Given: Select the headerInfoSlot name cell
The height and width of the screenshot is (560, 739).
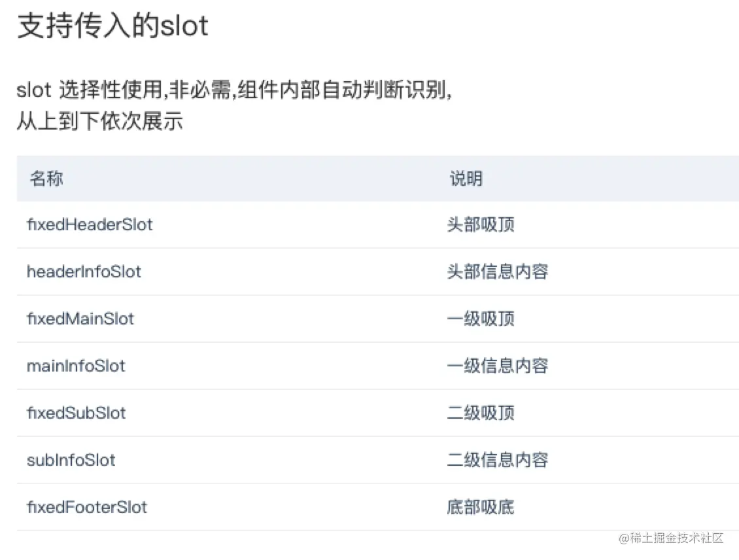Looking at the screenshot, I should (x=84, y=271).
